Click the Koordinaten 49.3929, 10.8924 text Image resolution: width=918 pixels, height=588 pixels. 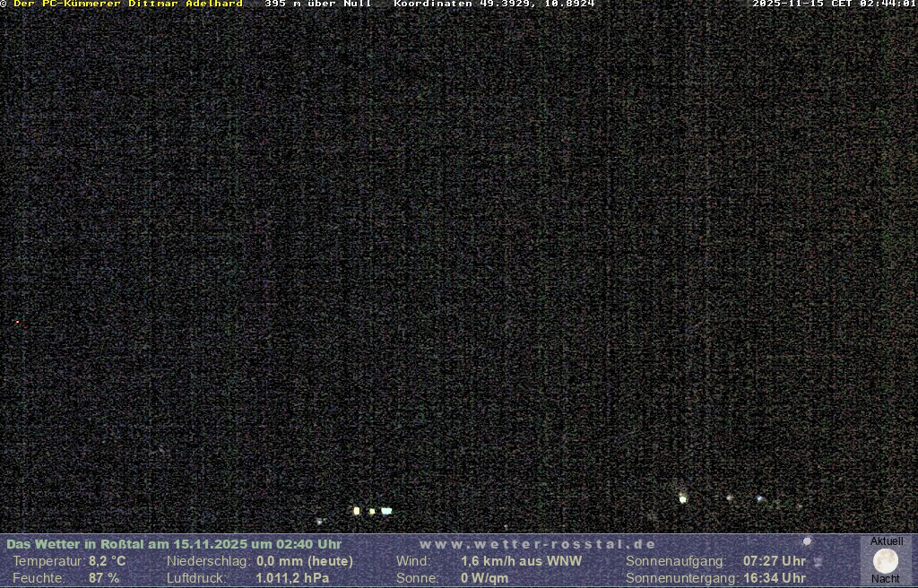(494, 4)
